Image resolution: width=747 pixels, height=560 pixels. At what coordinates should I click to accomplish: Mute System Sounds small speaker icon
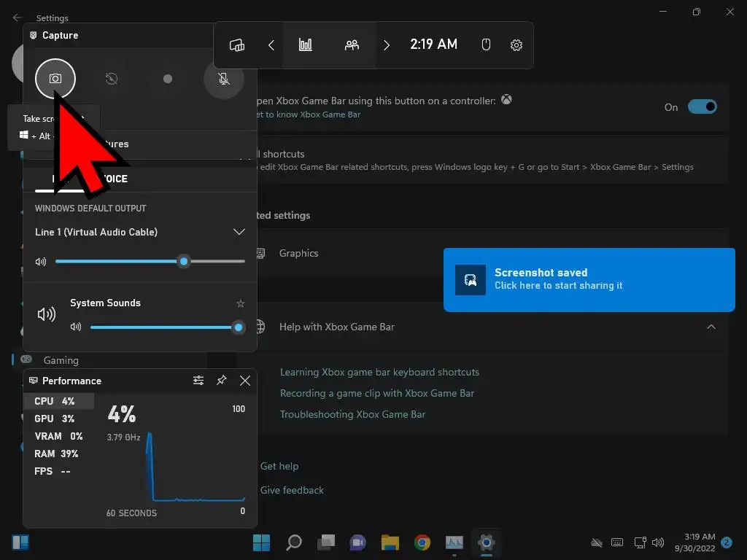click(76, 327)
